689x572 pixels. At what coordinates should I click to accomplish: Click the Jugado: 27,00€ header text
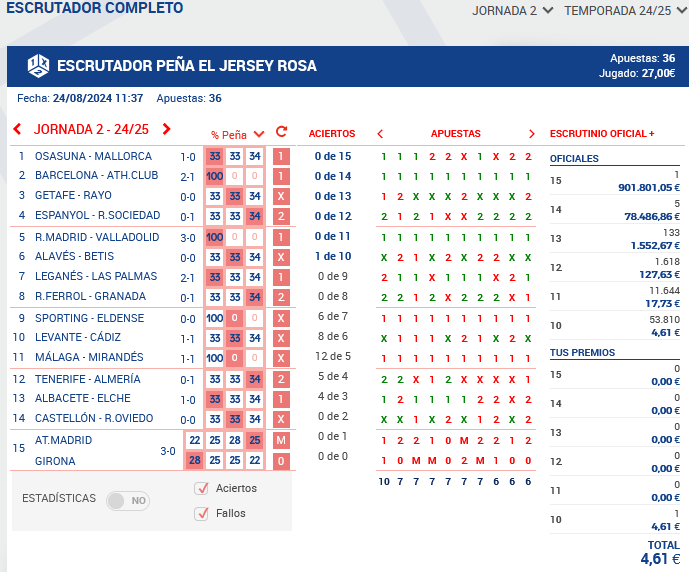(x=637, y=73)
